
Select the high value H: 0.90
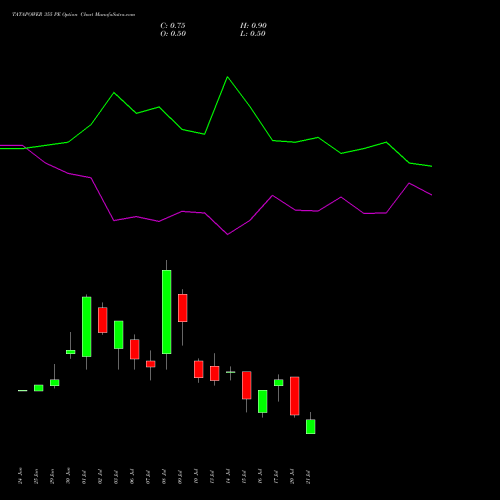(253, 26)
